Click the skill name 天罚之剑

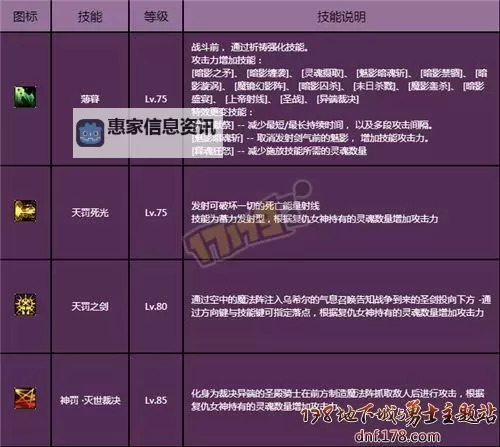pyautogui.click(x=90, y=306)
